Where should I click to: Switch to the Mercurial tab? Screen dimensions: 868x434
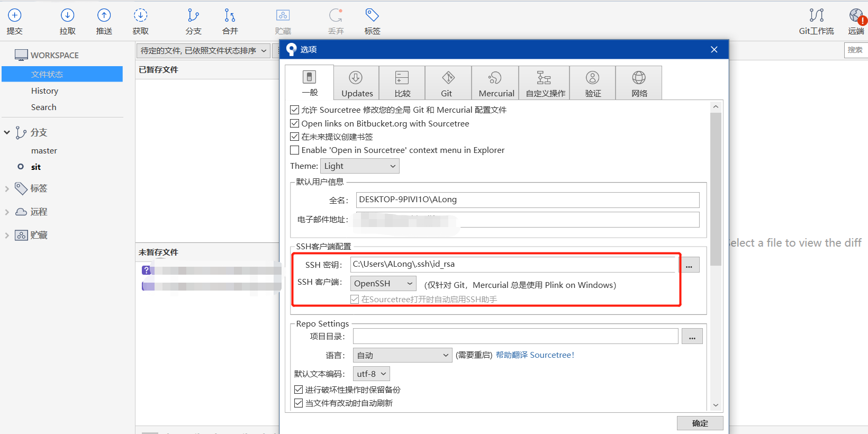(495, 83)
